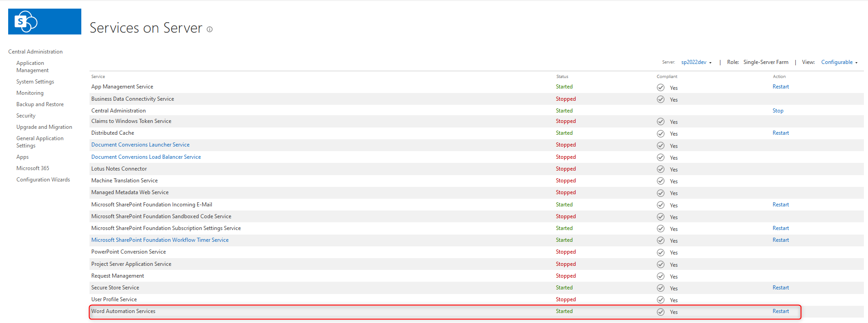
Task: Click compliant checkmark for Foundation Incoming E-Mail
Action: click(x=660, y=205)
